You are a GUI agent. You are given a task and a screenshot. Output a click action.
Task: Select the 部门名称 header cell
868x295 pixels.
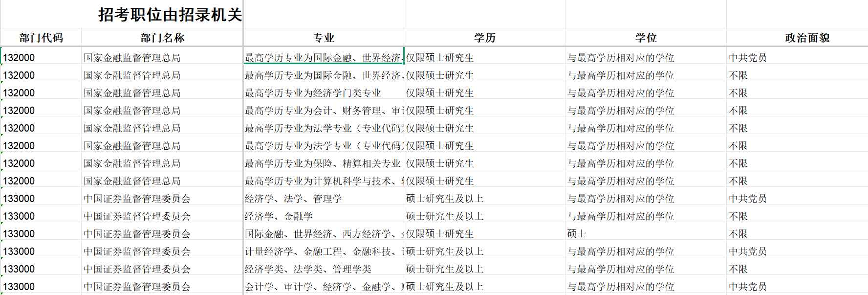coord(162,38)
